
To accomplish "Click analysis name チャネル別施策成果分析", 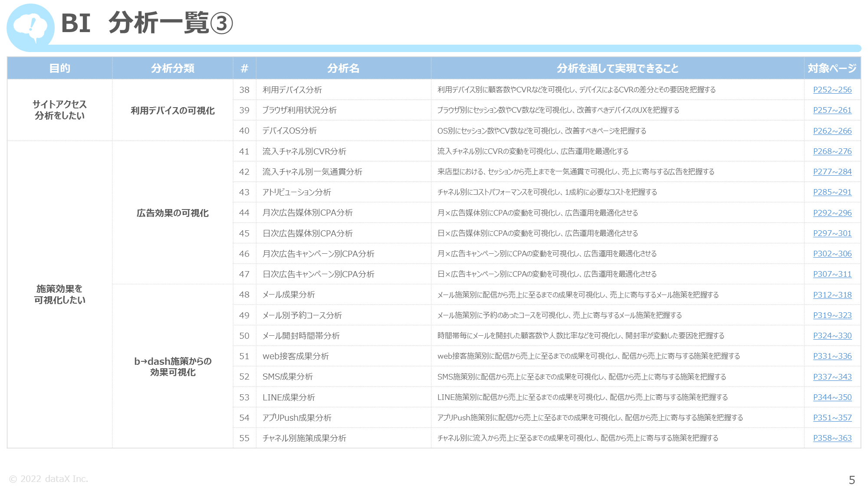I will tap(304, 438).
